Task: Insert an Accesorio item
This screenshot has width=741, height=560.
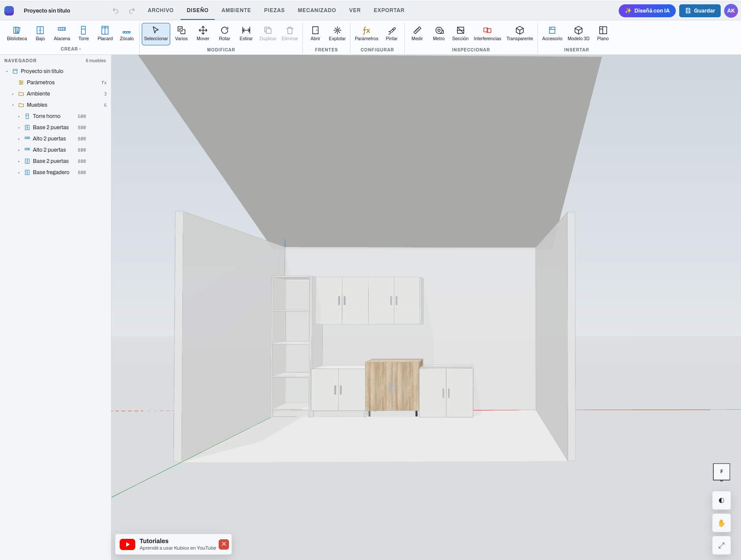Action: click(x=552, y=34)
